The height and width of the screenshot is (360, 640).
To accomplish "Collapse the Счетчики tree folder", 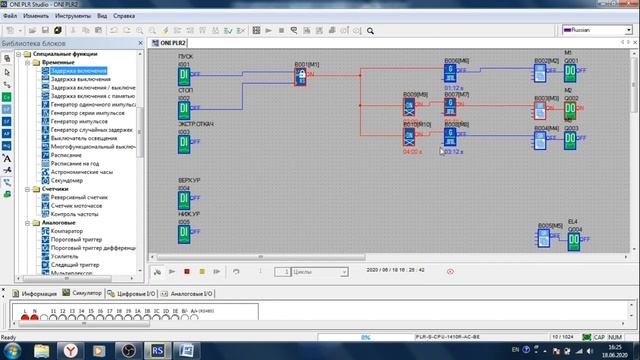I will pos(27,189).
